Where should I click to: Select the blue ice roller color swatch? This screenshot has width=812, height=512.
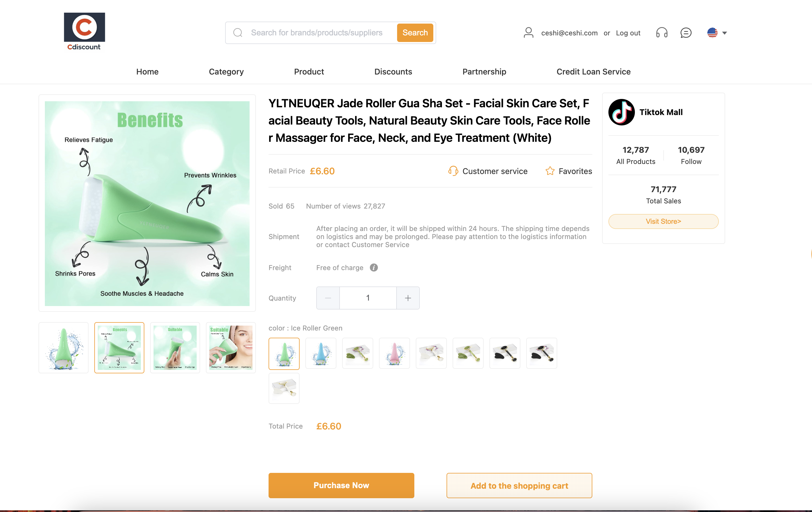[x=321, y=353]
